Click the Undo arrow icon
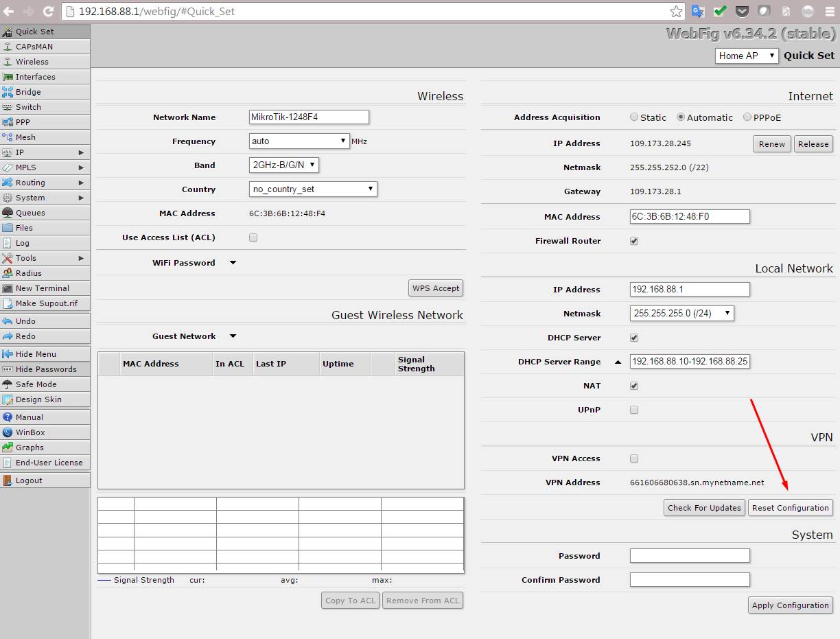The height and width of the screenshot is (639, 840). pos(8,321)
